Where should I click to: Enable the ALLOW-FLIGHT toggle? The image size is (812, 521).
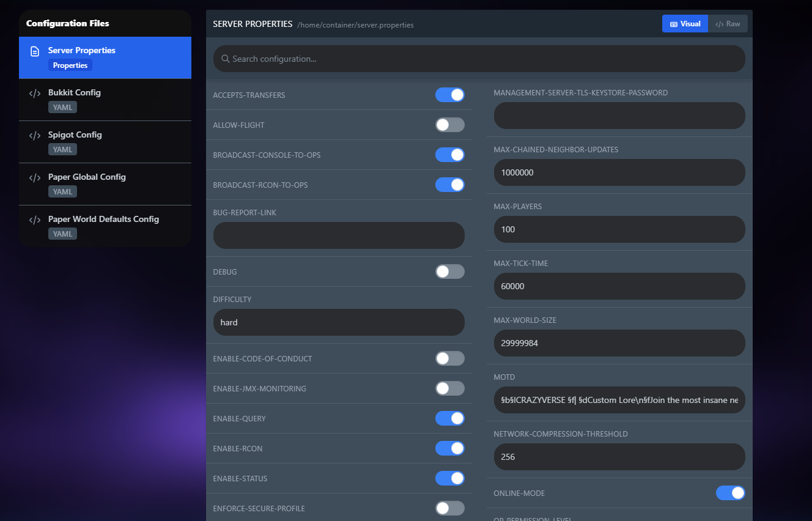[450, 125]
